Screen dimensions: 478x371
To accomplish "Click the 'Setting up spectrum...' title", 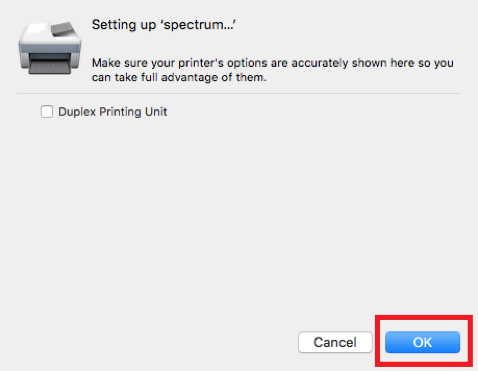I will coord(164,25).
